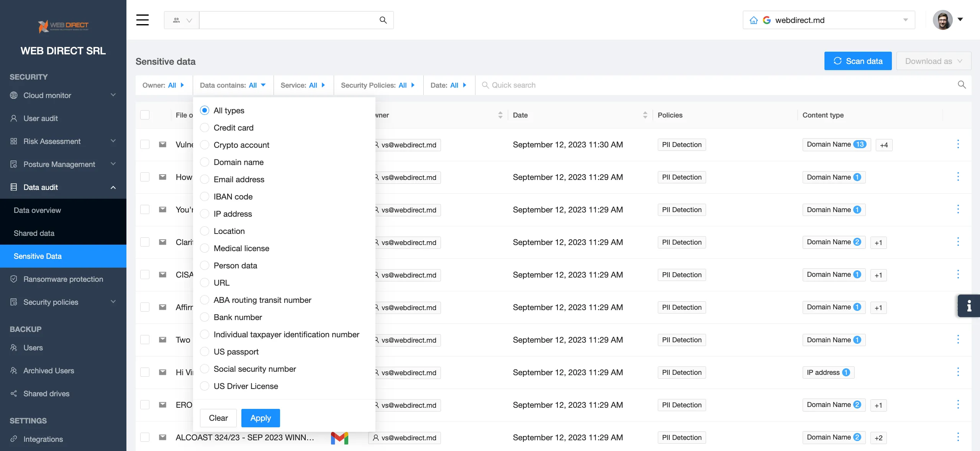This screenshot has height=451, width=980.
Task: Check the select-all checkbox in table header
Action: (x=144, y=115)
